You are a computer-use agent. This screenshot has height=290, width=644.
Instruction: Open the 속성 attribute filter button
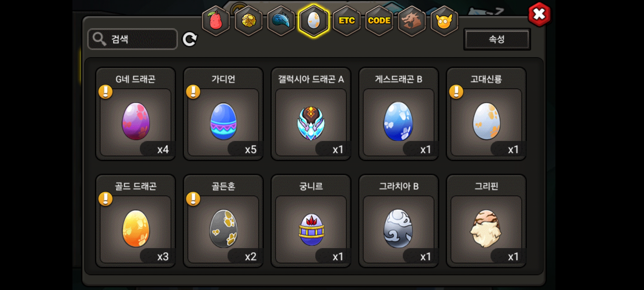pos(497,39)
